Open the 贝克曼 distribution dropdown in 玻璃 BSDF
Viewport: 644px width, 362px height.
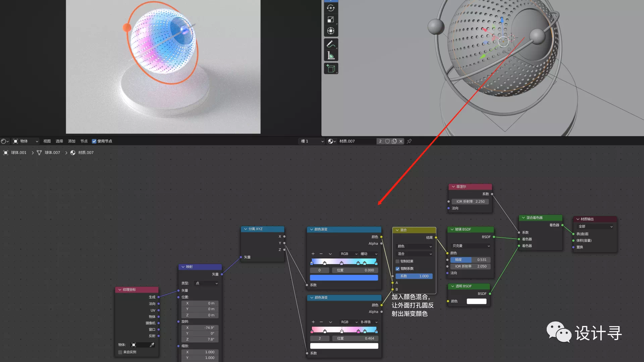click(471, 246)
